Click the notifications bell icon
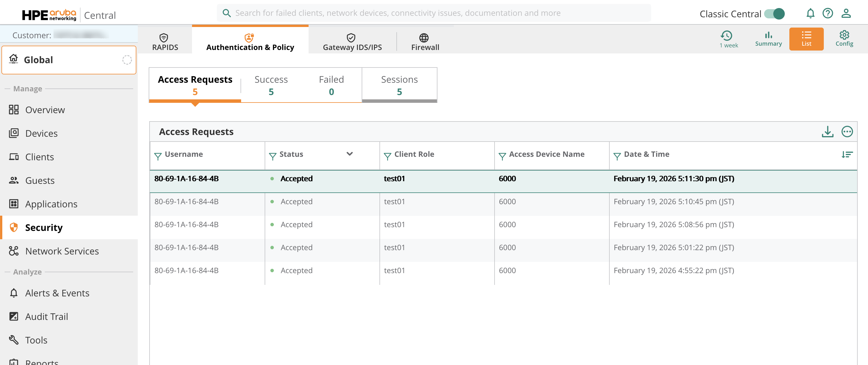Image resolution: width=868 pixels, height=365 pixels. (810, 13)
